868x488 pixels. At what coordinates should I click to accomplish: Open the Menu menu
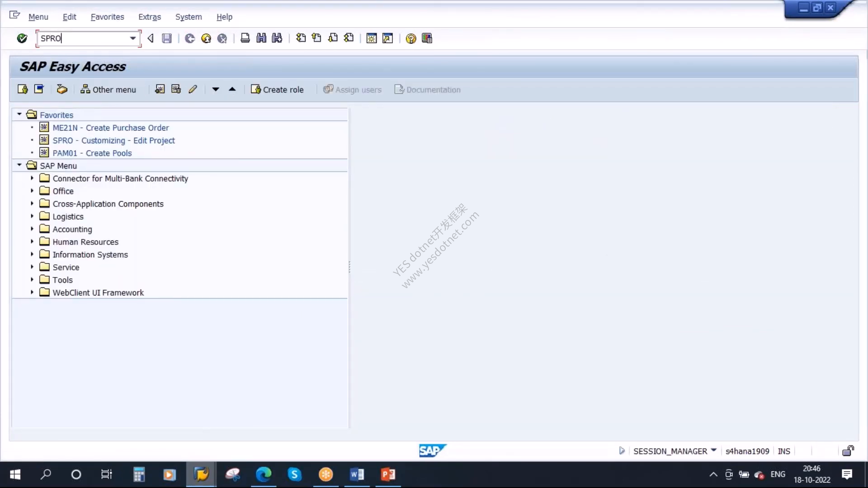click(38, 17)
